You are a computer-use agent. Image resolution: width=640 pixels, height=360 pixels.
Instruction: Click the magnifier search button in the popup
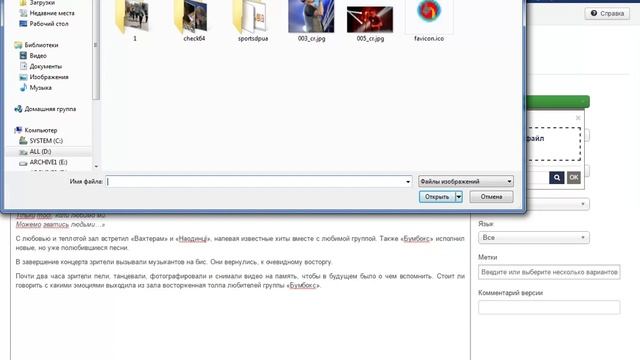(x=557, y=178)
